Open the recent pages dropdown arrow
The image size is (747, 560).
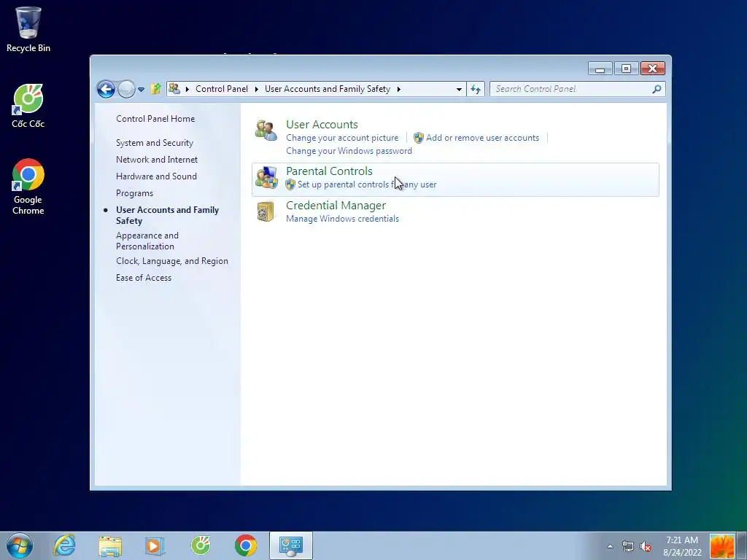[x=141, y=89]
